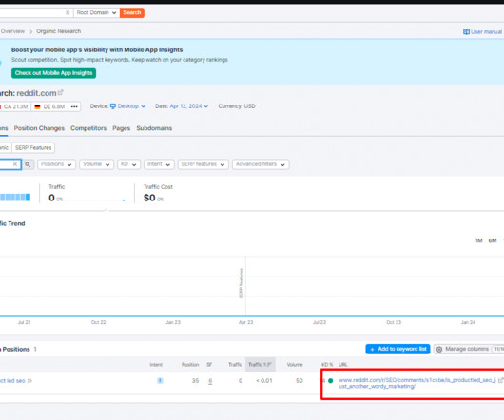Set trend range to 1M
The width and height of the screenshot is (504, 420).
click(x=478, y=240)
